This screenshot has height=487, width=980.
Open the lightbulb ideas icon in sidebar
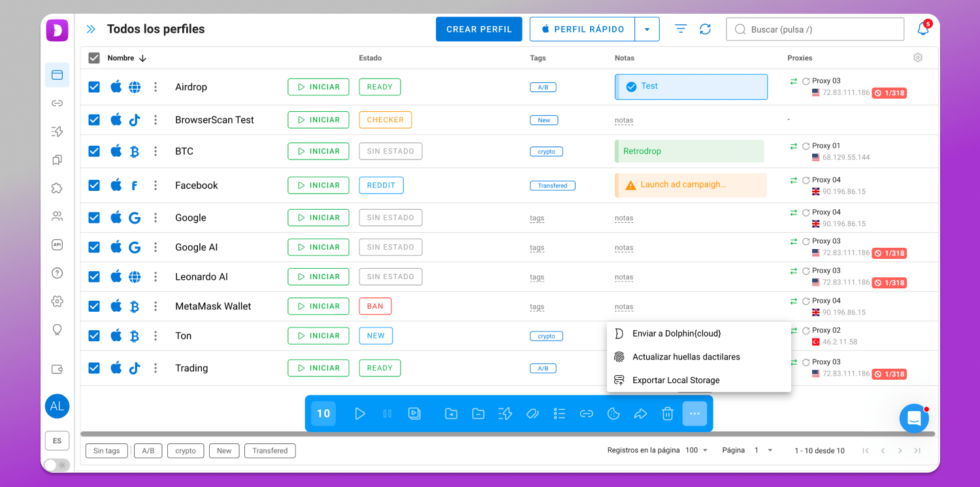tap(57, 329)
